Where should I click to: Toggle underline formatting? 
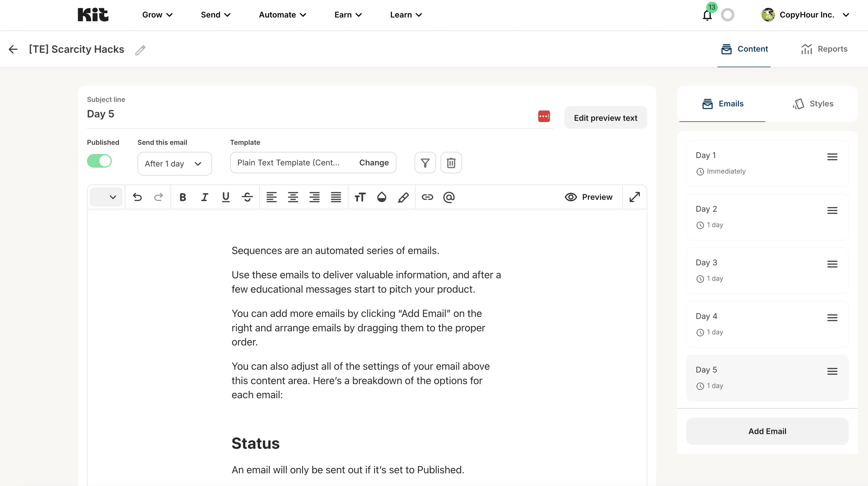[x=226, y=197]
